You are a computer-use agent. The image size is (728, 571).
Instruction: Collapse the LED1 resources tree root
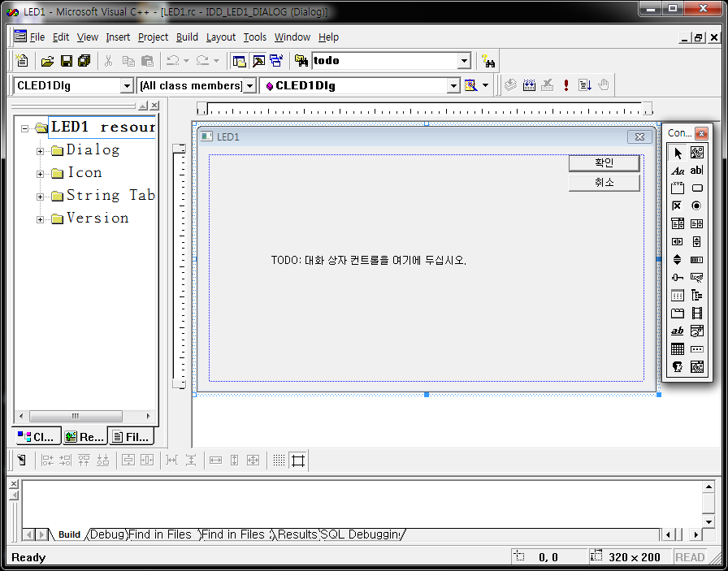24,128
